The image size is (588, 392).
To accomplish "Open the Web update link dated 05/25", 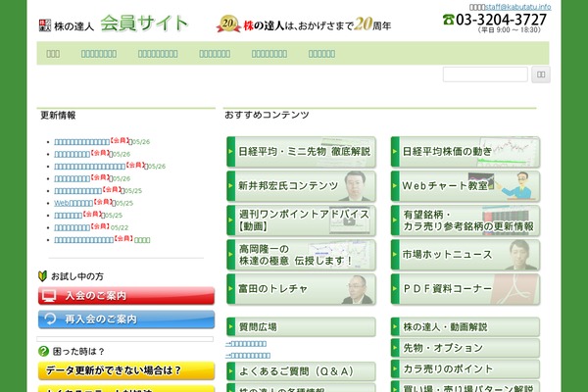I will pyautogui.click(x=73, y=203).
